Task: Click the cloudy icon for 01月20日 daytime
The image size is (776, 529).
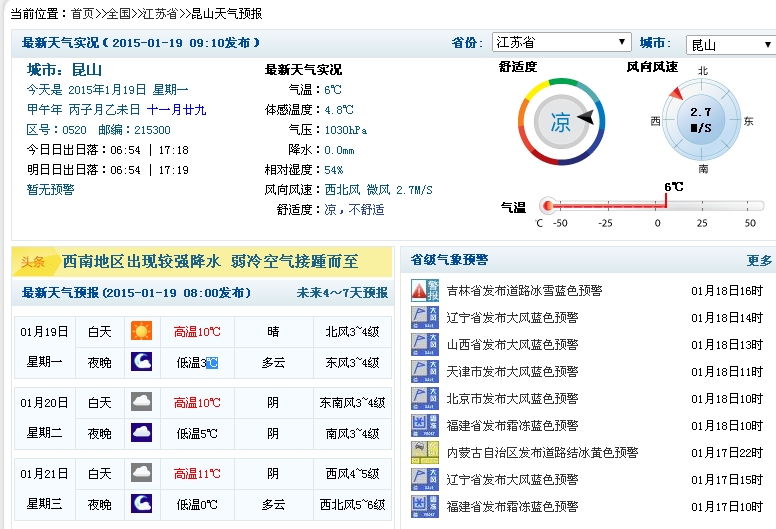Action: click(x=141, y=402)
